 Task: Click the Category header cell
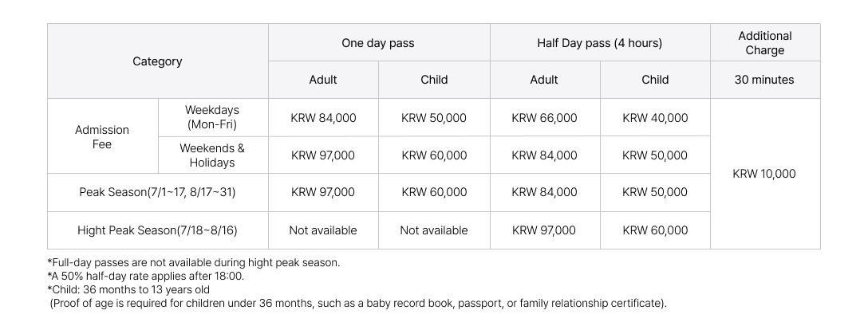coord(157,61)
